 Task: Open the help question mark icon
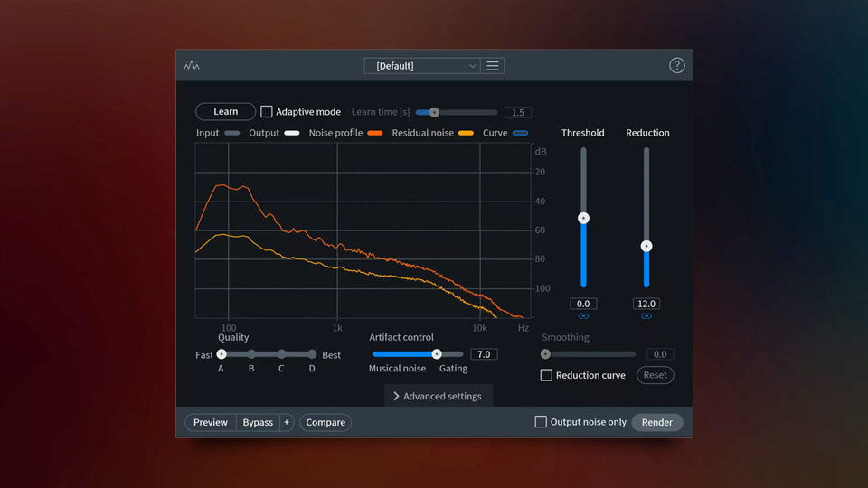[676, 65]
